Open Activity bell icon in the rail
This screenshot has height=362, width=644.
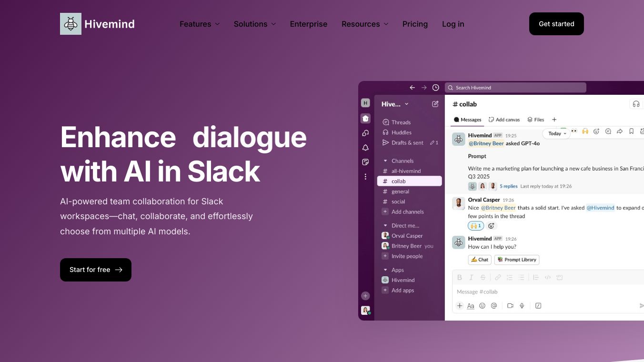pyautogui.click(x=365, y=148)
